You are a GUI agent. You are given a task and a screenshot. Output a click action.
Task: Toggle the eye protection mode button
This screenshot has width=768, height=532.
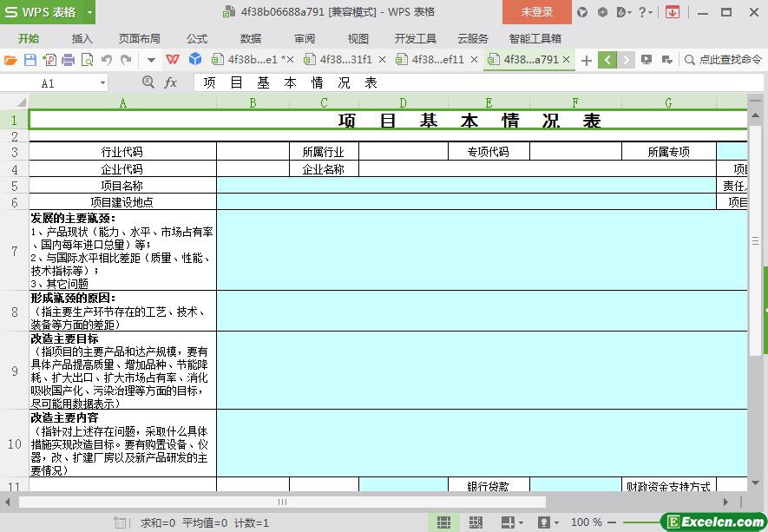(544, 522)
